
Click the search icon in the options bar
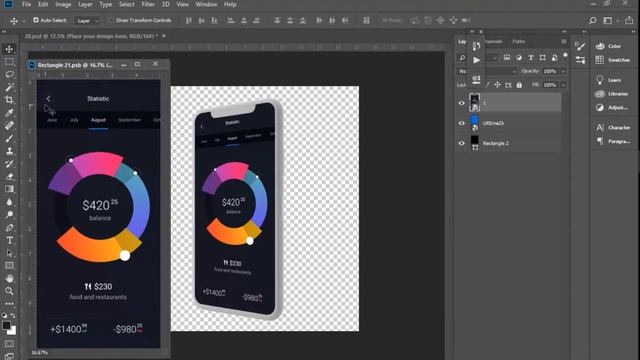[x=592, y=20]
